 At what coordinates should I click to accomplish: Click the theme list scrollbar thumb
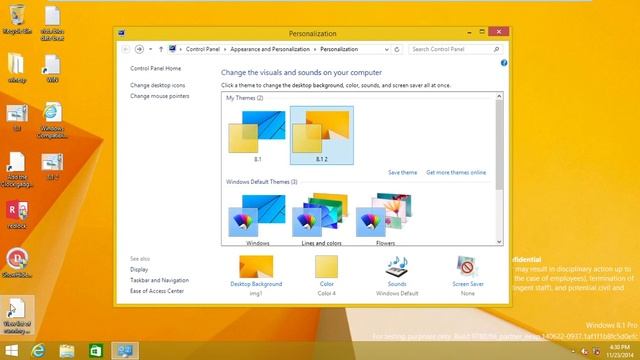(499, 145)
